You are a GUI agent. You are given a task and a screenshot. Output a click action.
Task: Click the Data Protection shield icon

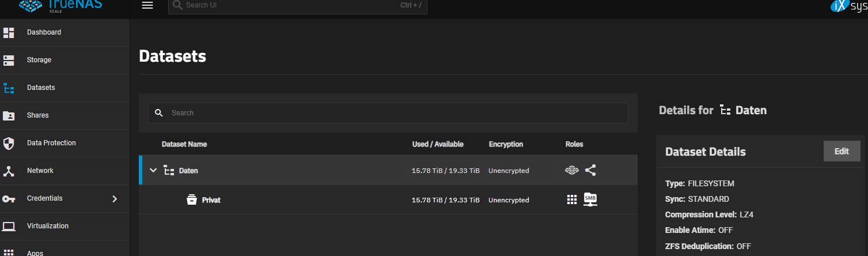coord(9,143)
